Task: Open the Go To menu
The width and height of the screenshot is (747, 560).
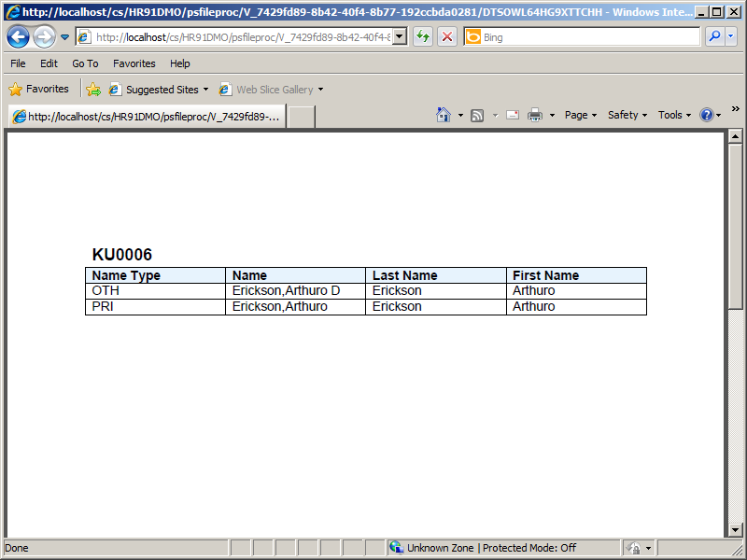Action: [85, 63]
